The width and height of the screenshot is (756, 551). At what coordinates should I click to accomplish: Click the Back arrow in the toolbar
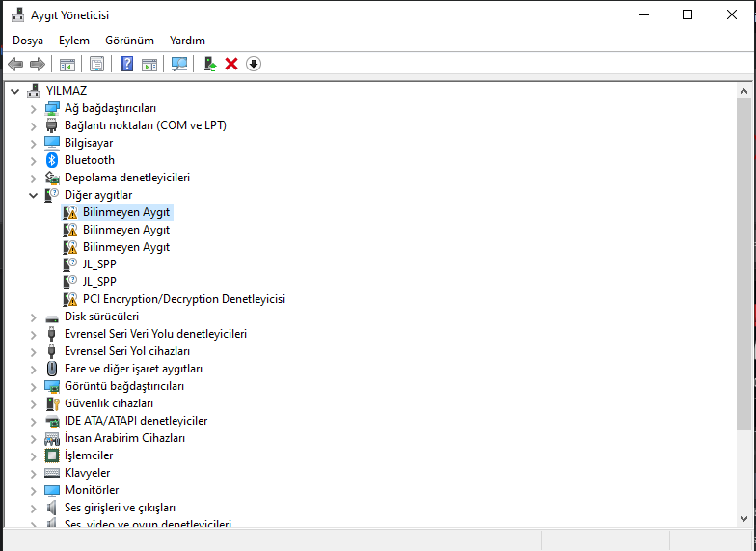coord(15,64)
